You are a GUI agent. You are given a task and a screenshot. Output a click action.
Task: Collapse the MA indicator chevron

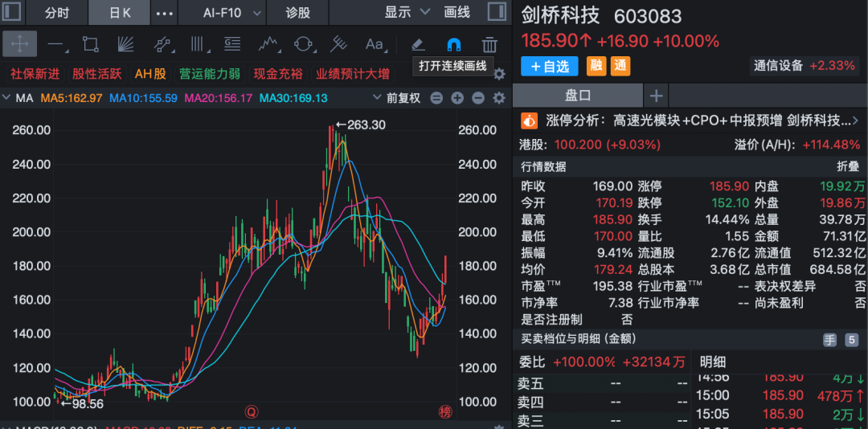6,99
